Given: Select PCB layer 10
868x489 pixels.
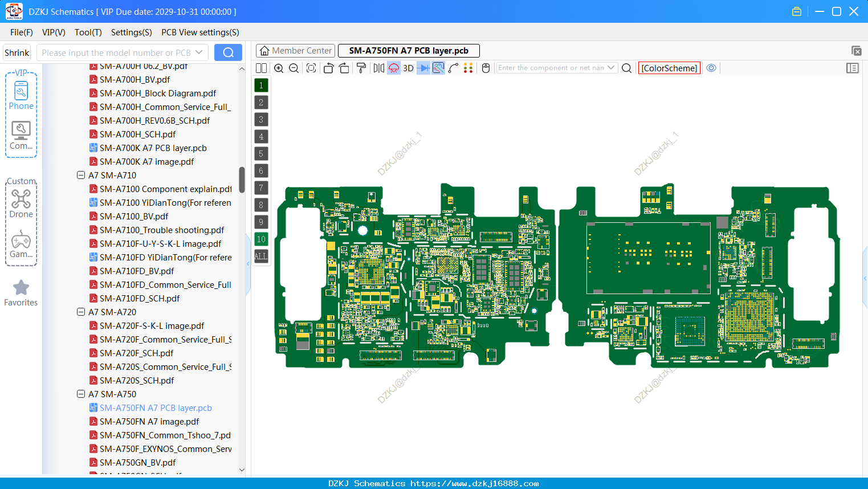Looking at the screenshot, I should pos(261,239).
